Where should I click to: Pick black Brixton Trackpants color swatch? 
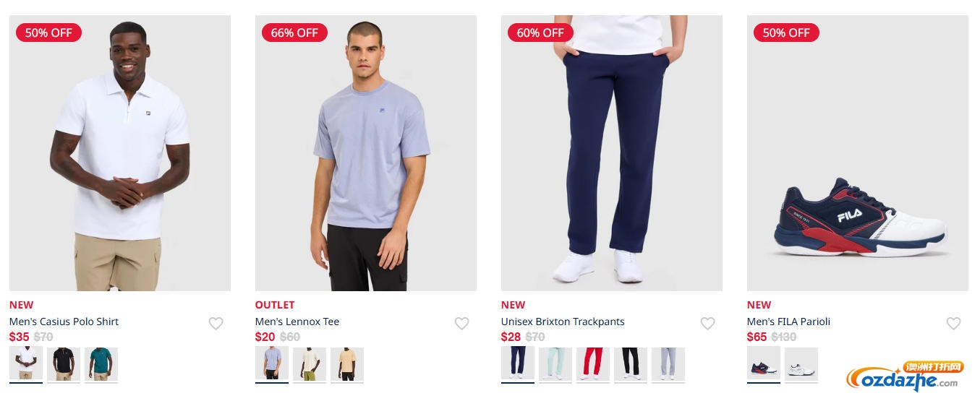(631, 364)
